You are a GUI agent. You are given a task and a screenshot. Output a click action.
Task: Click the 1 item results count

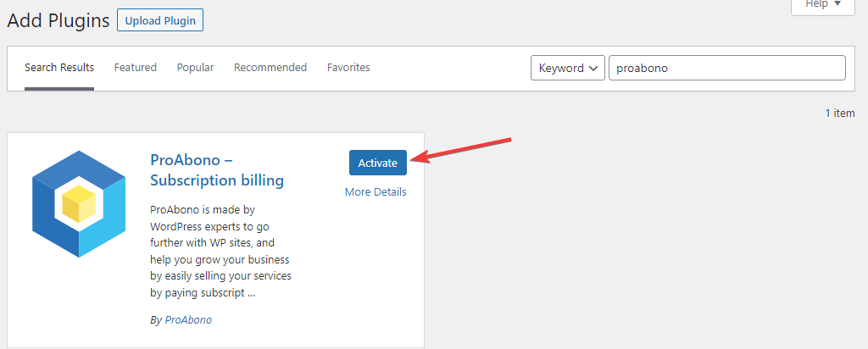click(840, 113)
